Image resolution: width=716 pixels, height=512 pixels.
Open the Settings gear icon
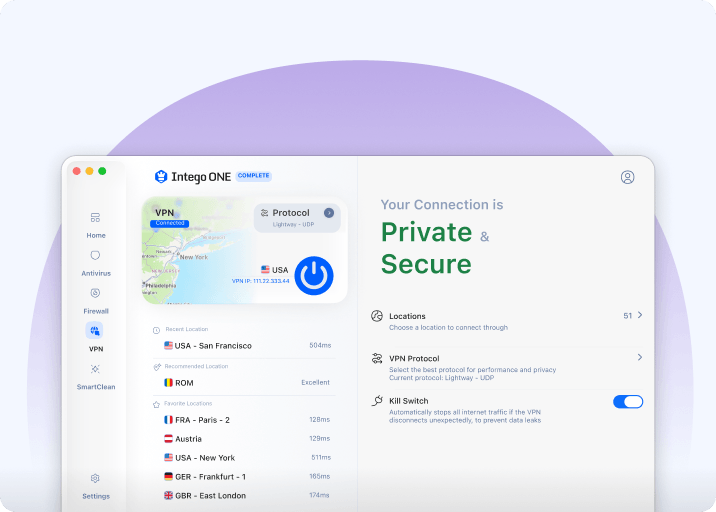click(95, 479)
